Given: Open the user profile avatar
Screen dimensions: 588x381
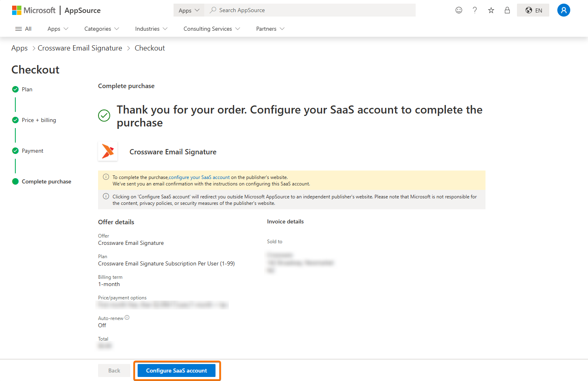Looking at the screenshot, I should (563, 10).
